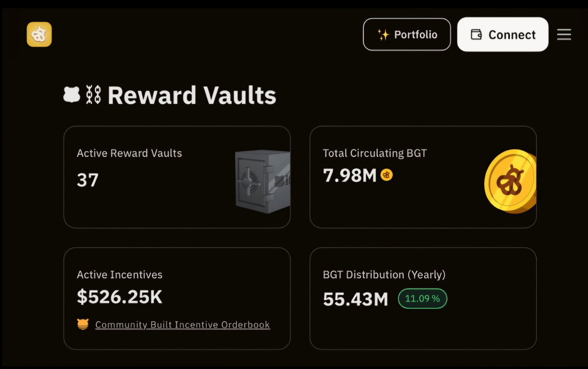The height and width of the screenshot is (369, 588).
Task: Open the hamburger menu
Action: point(564,35)
